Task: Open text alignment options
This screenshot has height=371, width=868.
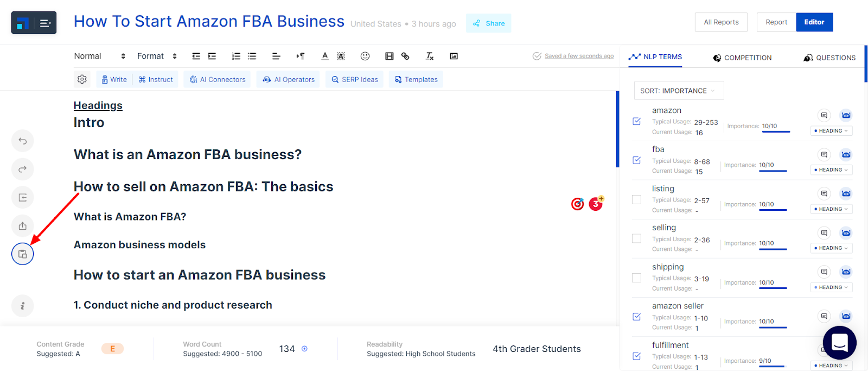Action: click(276, 56)
